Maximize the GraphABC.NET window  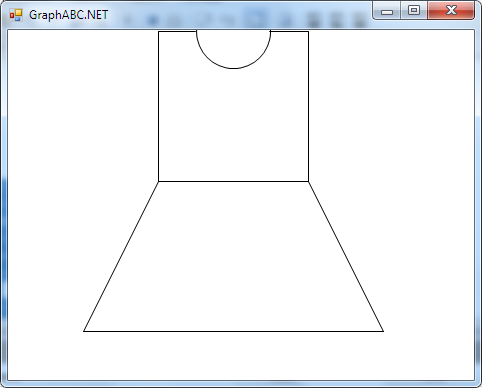[x=414, y=11]
